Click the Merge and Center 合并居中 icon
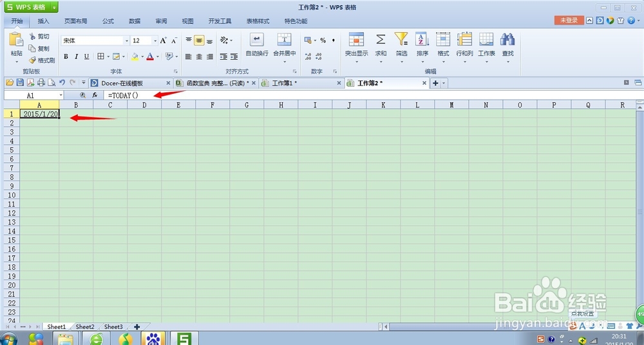 [x=284, y=40]
